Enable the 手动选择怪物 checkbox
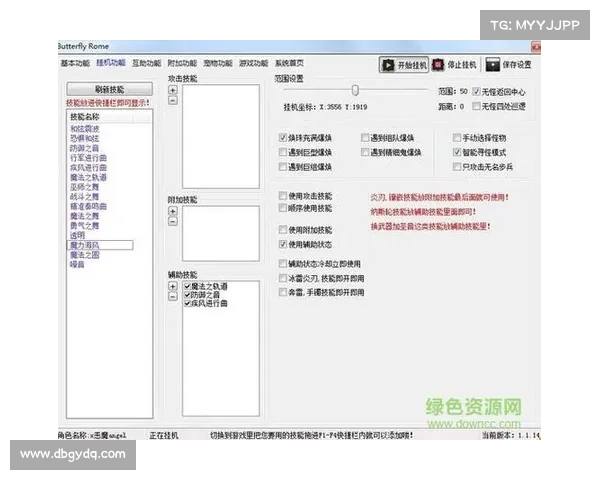This screenshot has width=600, height=480. (x=457, y=137)
